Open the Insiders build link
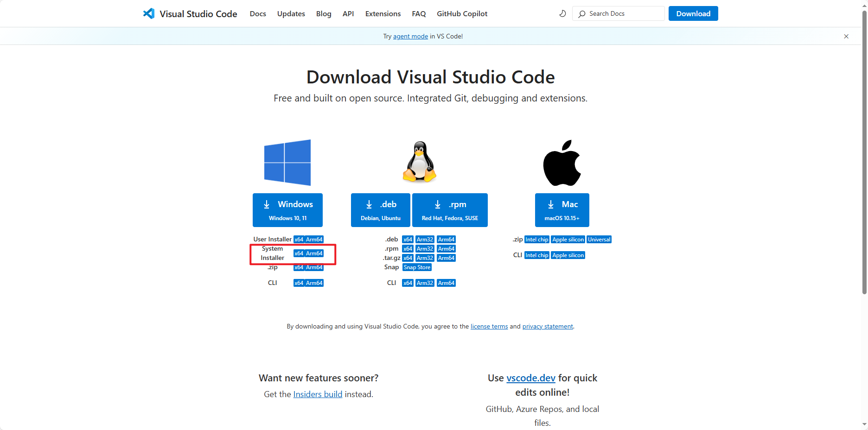 [x=318, y=394]
